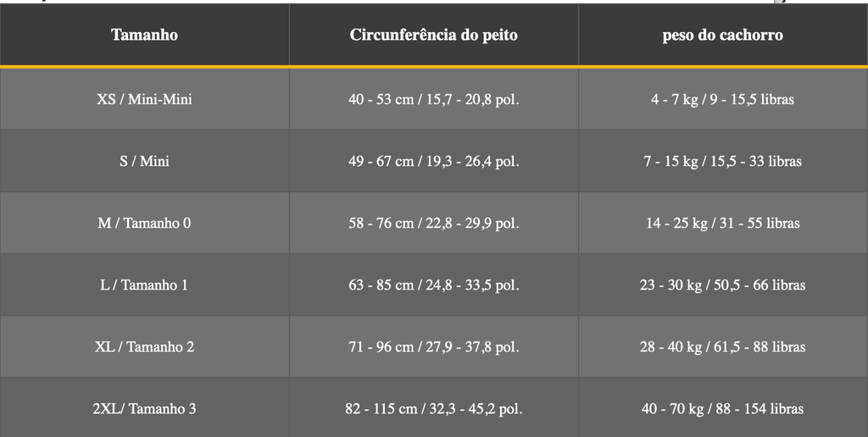This screenshot has width=868, height=437.
Task: Select the S / Mini size cell
Action: click(x=144, y=161)
